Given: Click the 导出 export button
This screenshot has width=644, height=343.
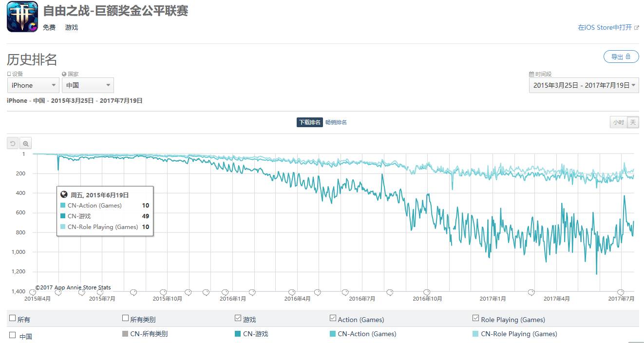Looking at the screenshot, I should coord(621,57).
